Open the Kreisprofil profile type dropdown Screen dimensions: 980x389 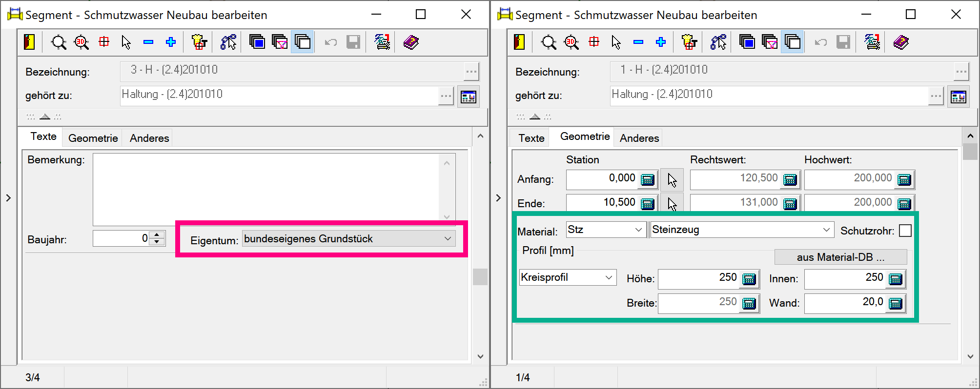(609, 278)
